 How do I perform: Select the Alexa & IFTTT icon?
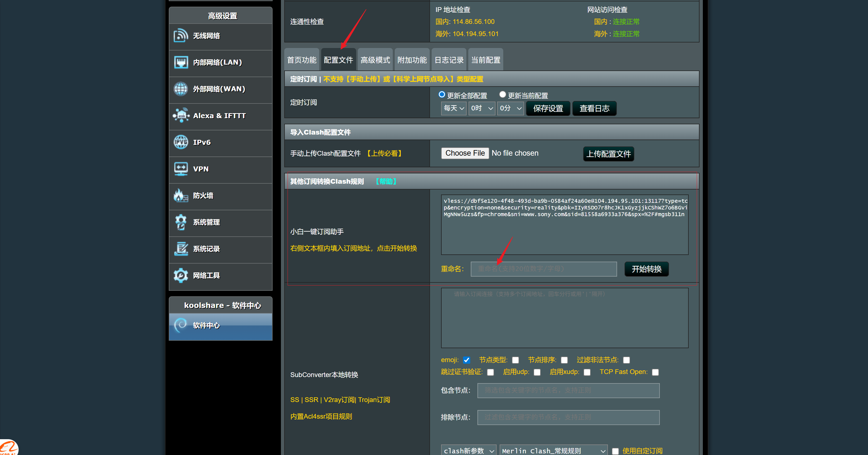(x=181, y=115)
